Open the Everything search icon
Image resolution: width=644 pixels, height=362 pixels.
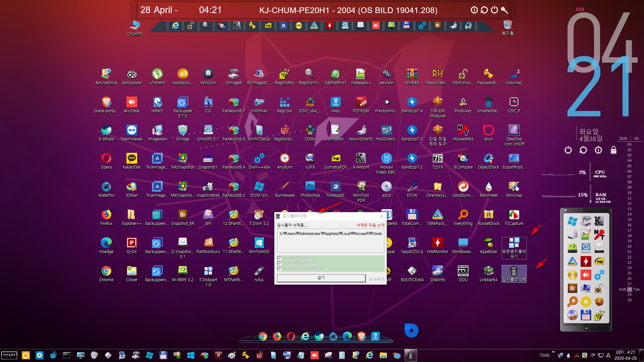pos(463,218)
